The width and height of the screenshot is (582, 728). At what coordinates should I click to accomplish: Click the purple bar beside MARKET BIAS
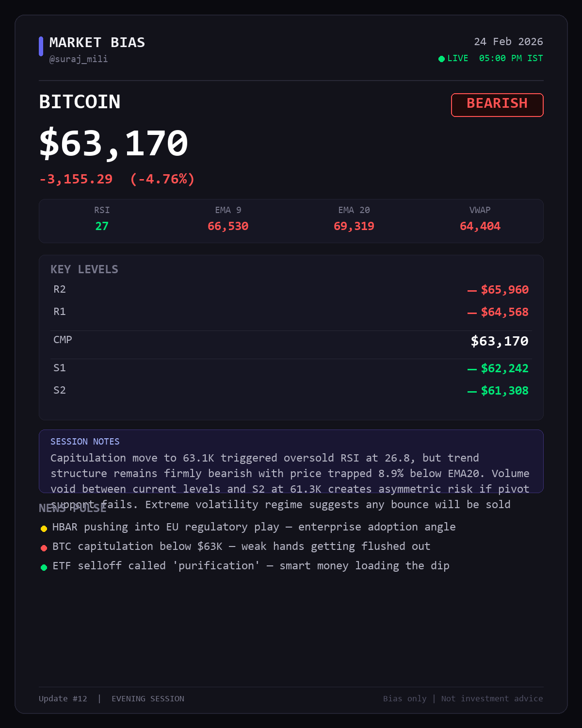pyautogui.click(x=41, y=47)
